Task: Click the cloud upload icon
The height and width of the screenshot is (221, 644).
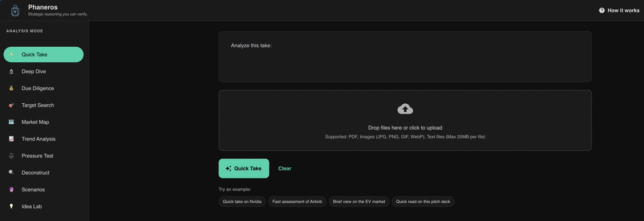Action: point(405,109)
